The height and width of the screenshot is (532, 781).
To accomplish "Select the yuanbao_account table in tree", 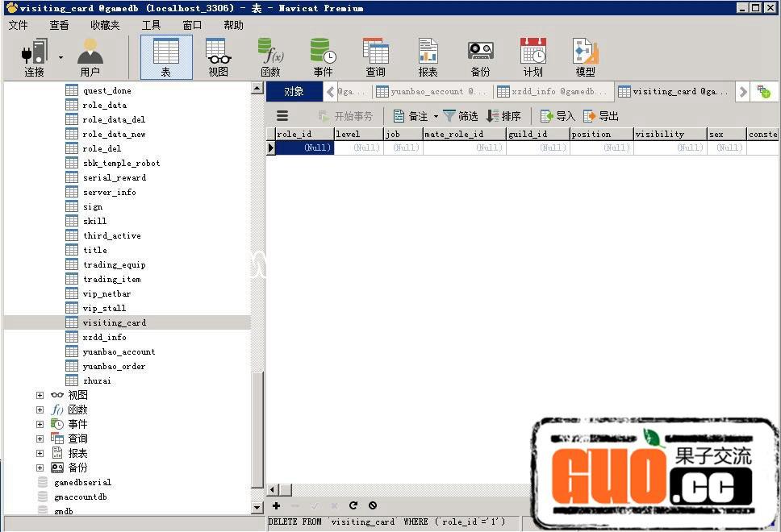I will [119, 351].
